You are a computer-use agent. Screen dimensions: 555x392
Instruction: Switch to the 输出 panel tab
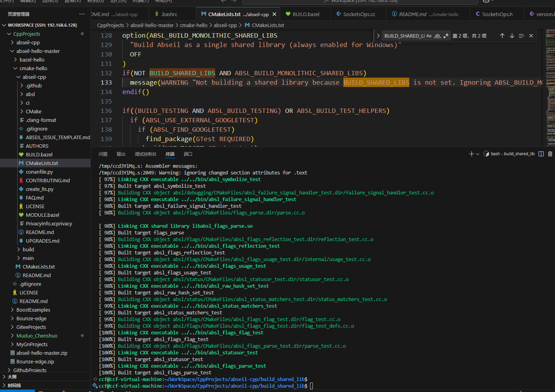coord(121,154)
